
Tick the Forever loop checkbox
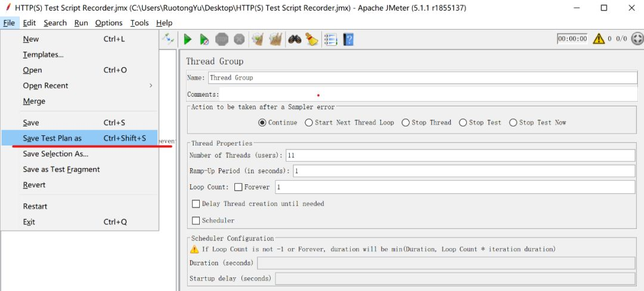coord(238,187)
